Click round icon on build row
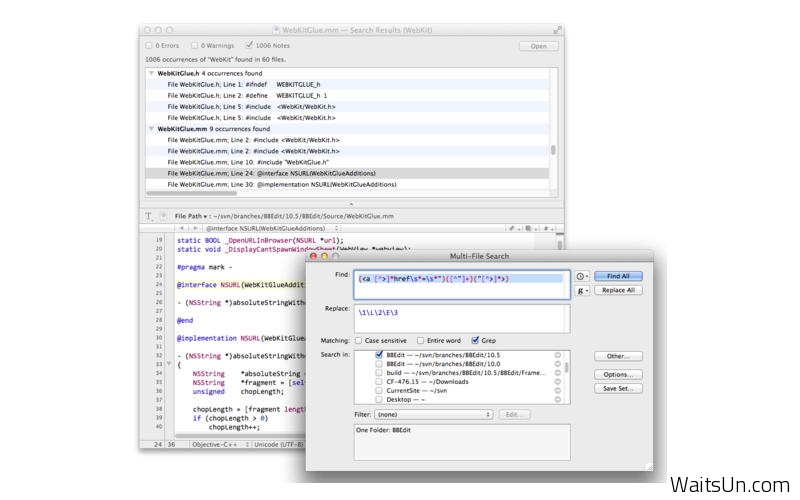 tap(558, 373)
